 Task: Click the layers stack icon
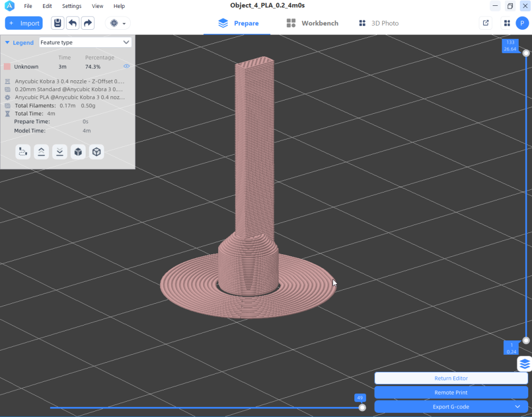[525, 364]
